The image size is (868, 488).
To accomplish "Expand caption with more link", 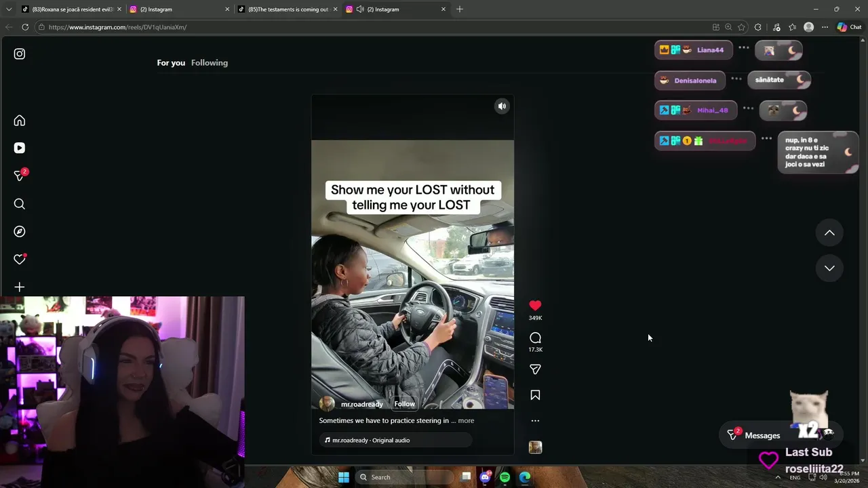I will coord(466,421).
